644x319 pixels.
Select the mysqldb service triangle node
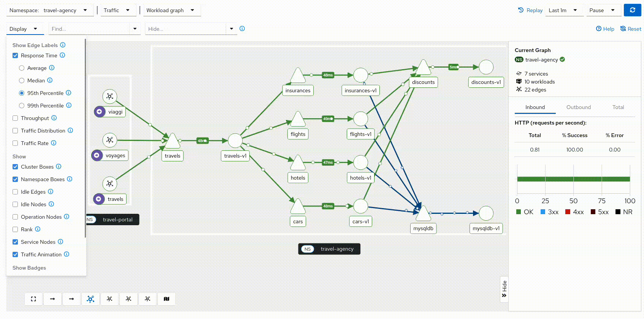[423, 214]
